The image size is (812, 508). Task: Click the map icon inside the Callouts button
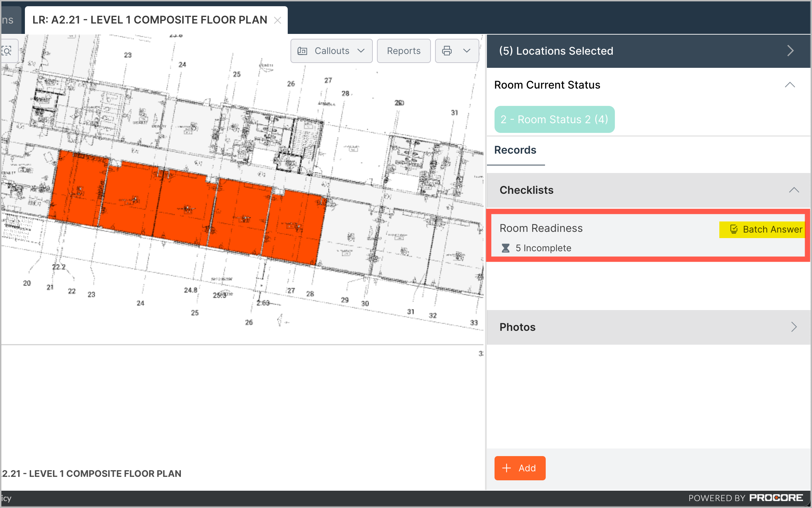[x=302, y=51]
